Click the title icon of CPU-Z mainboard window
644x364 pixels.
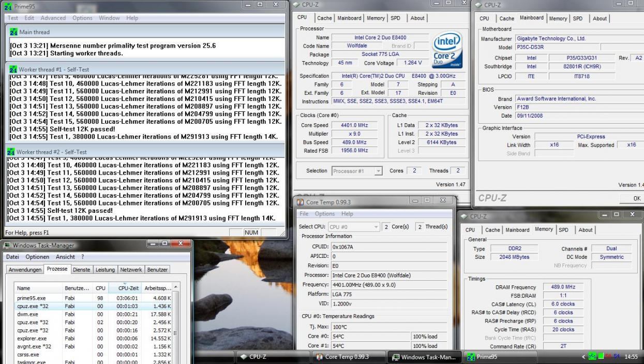pos(479,5)
